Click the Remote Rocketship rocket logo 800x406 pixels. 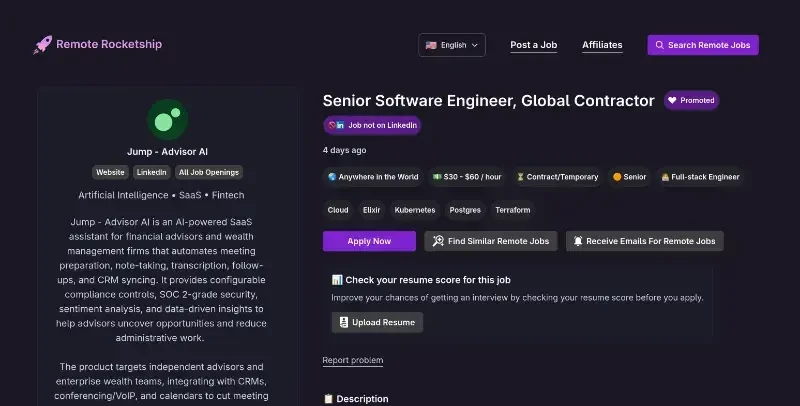point(42,45)
